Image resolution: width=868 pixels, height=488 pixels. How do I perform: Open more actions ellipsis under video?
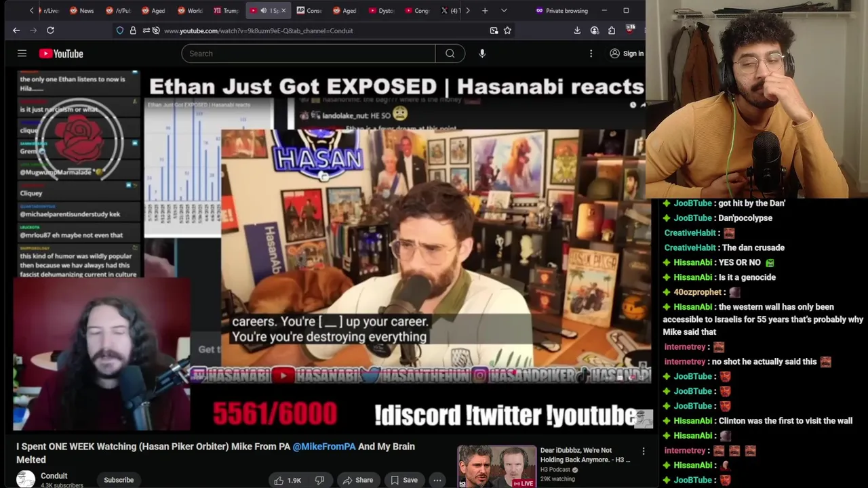437,480
